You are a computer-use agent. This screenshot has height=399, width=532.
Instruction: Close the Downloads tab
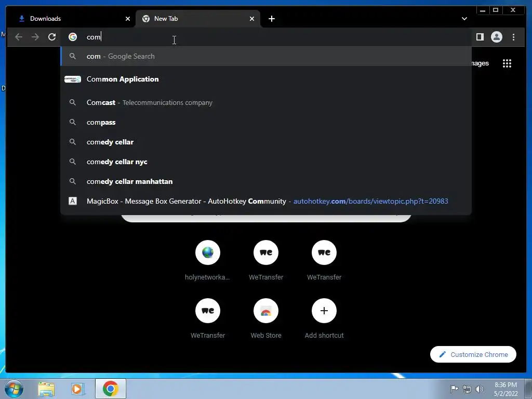tap(128, 19)
